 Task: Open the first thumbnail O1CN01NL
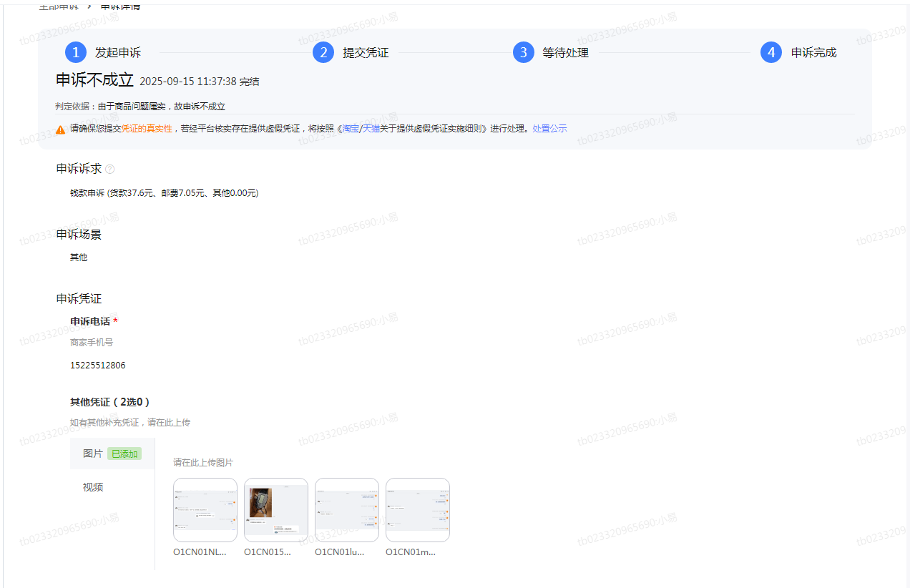[205, 510]
